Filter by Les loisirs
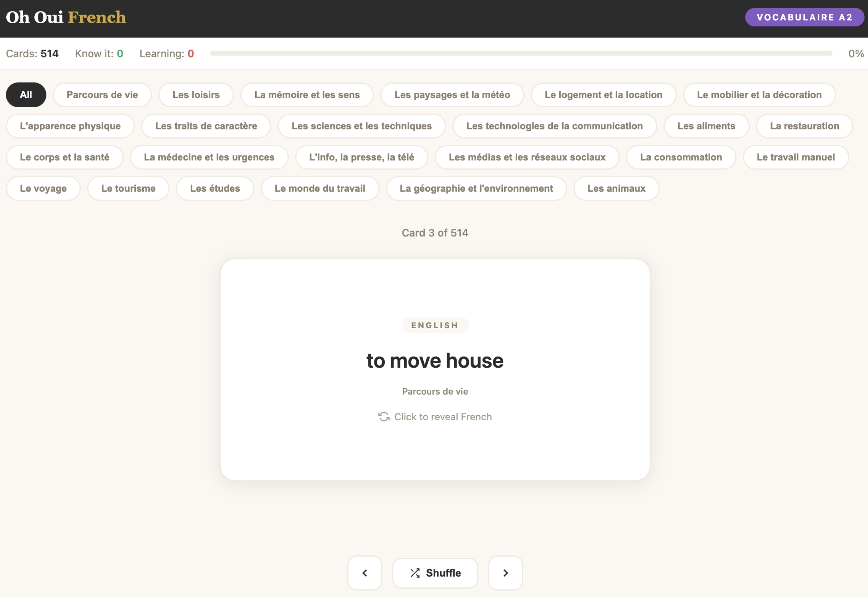This screenshot has width=868, height=597. (x=196, y=94)
